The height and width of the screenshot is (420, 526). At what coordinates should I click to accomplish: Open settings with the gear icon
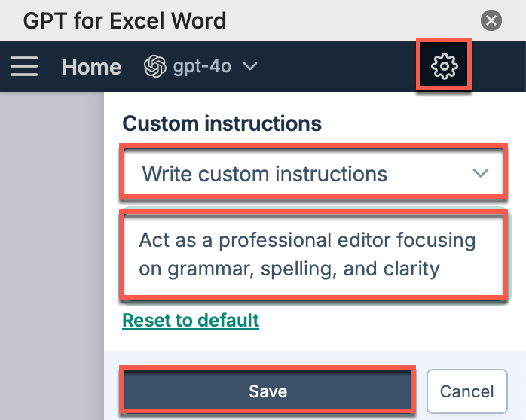point(444,66)
